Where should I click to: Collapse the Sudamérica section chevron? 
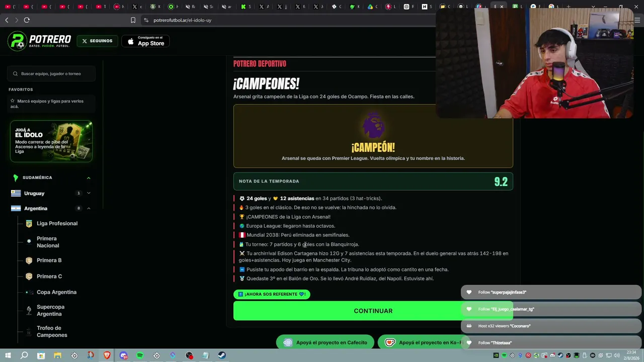(x=89, y=177)
